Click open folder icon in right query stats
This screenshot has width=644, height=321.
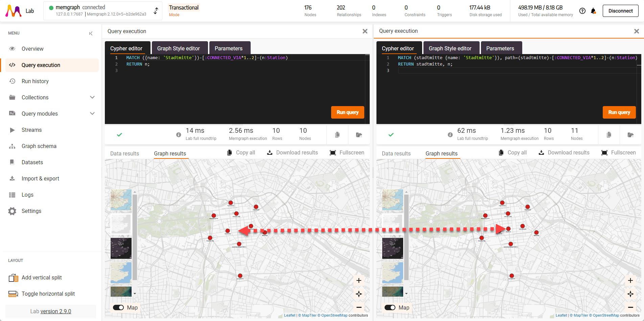pyautogui.click(x=630, y=135)
